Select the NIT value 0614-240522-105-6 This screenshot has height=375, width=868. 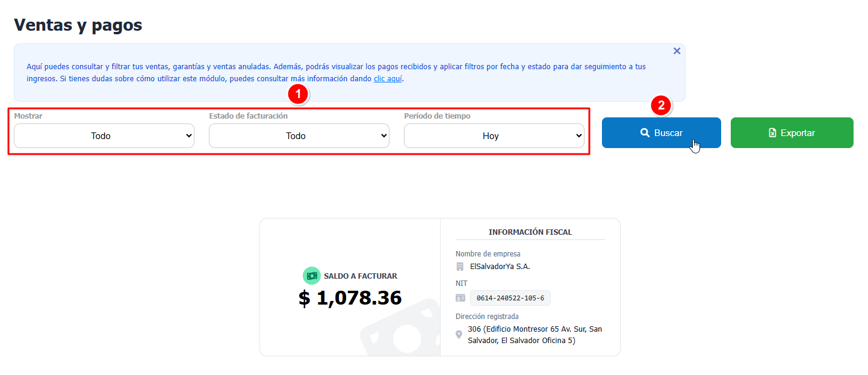pyautogui.click(x=510, y=298)
